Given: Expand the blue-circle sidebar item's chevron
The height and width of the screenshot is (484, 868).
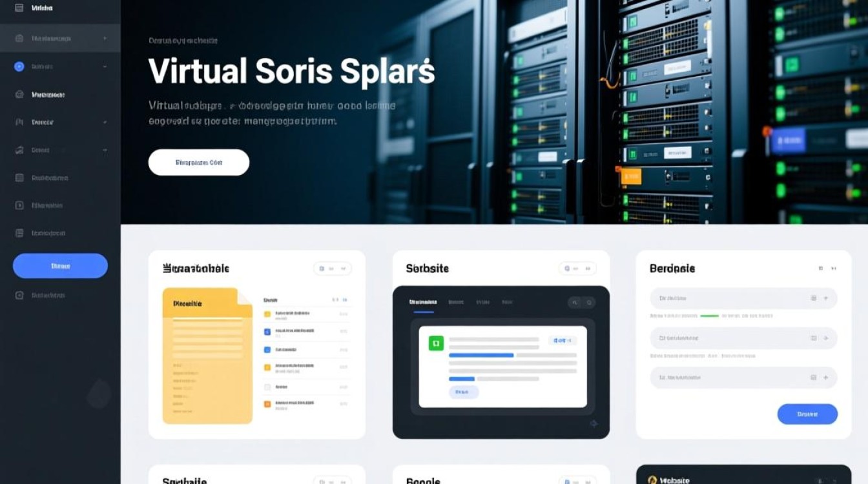Looking at the screenshot, I should pyautogui.click(x=105, y=66).
